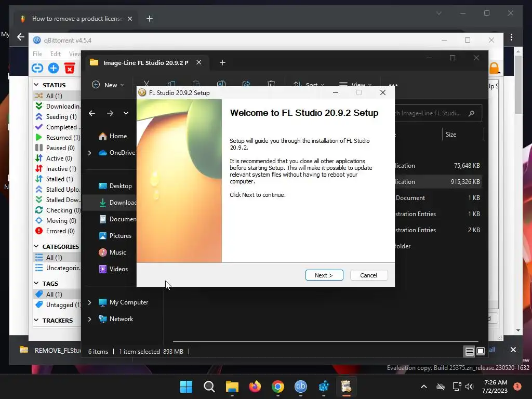Open qBittorrent from the taskbar

301,387
